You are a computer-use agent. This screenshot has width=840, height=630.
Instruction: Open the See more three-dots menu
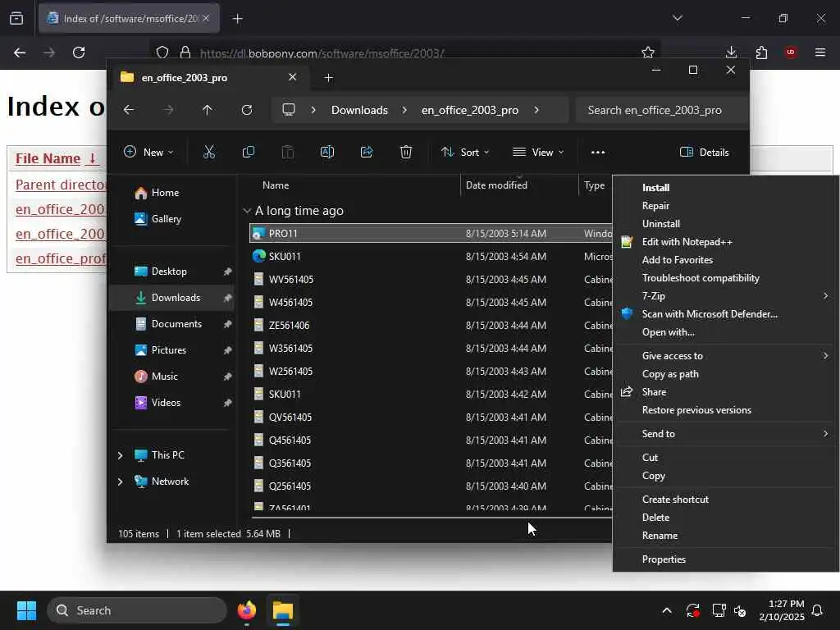pos(598,152)
